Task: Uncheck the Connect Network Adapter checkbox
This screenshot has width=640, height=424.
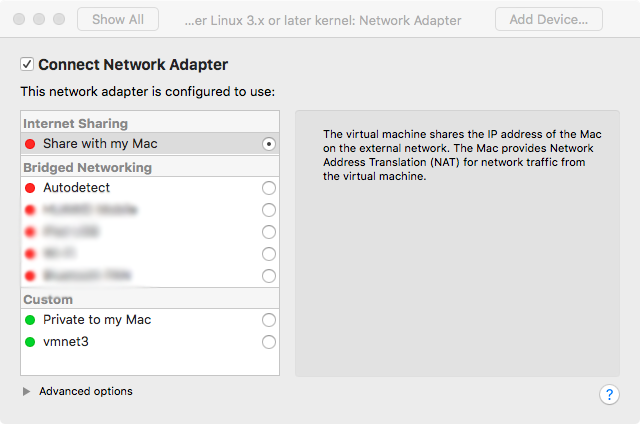Action: pos(27,65)
